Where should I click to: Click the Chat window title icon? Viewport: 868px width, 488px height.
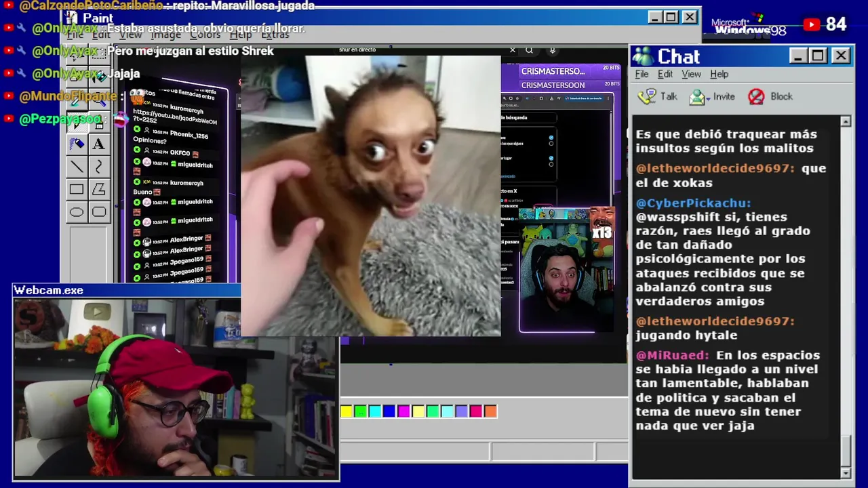pyautogui.click(x=643, y=56)
